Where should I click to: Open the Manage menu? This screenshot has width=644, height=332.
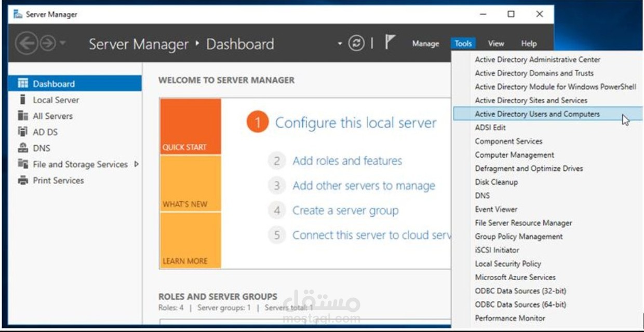click(426, 44)
